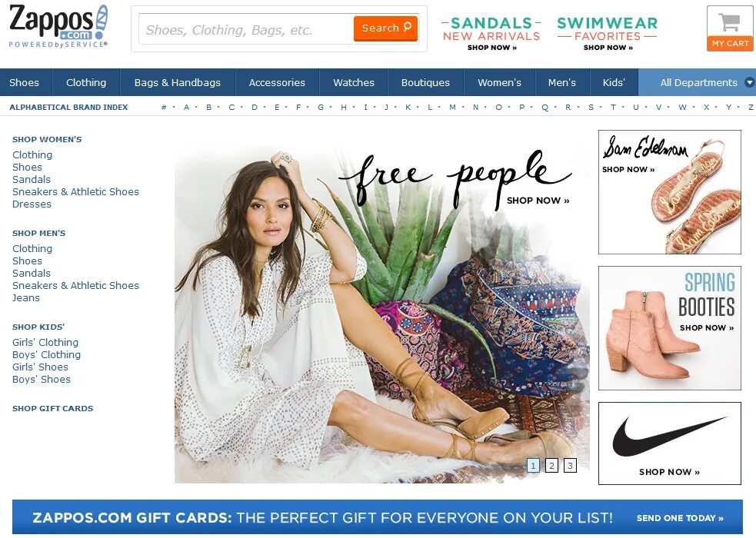Viewport: 756px width, 538px height.
Task: Switch to slide 2 of the carousel
Action: tap(551, 465)
